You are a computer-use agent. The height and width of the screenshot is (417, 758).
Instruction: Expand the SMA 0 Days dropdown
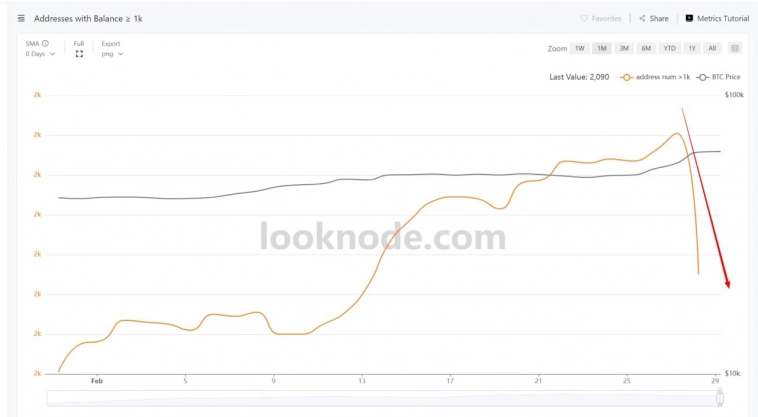point(41,54)
